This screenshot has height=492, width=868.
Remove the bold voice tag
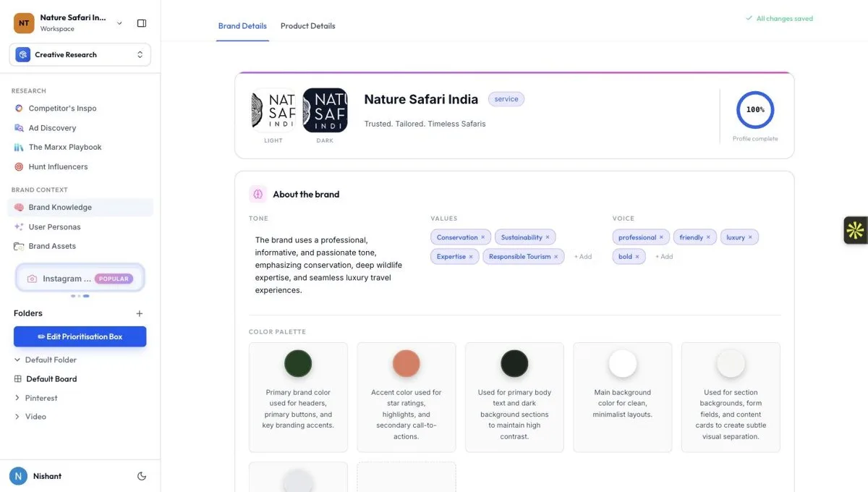pyautogui.click(x=637, y=257)
